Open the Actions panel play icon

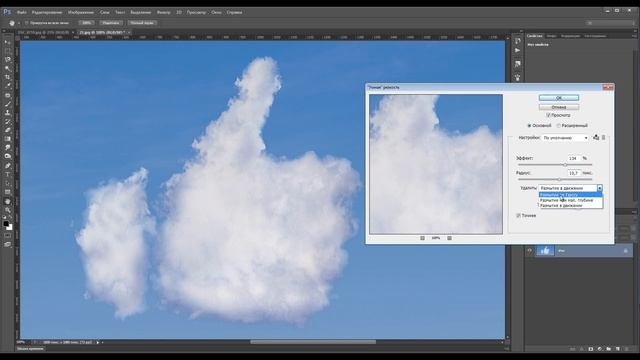pos(518,51)
